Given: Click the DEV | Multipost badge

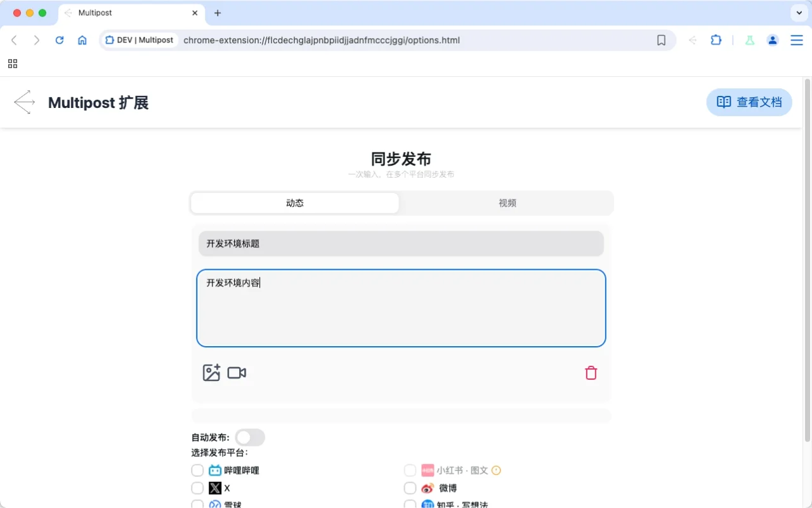Looking at the screenshot, I should pos(139,39).
